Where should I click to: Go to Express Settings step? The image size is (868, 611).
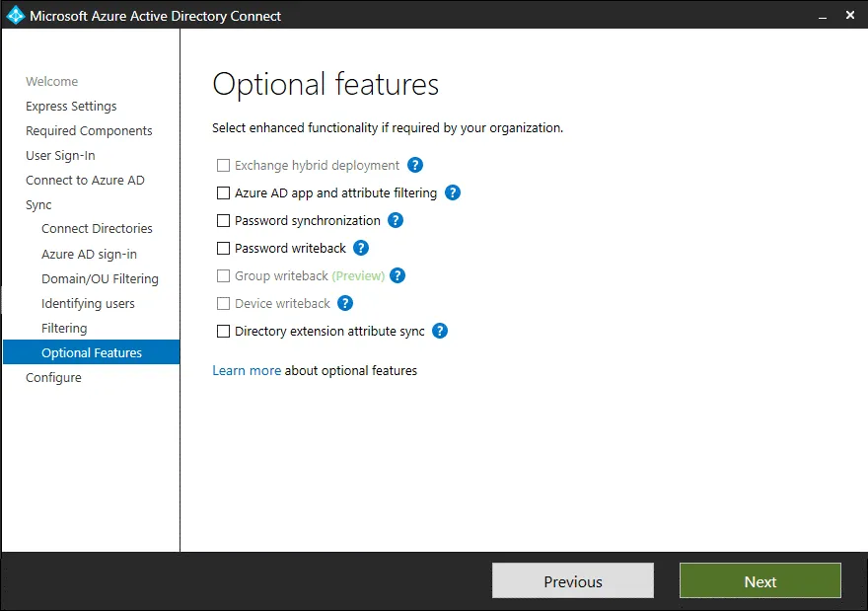click(x=71, y=107)
